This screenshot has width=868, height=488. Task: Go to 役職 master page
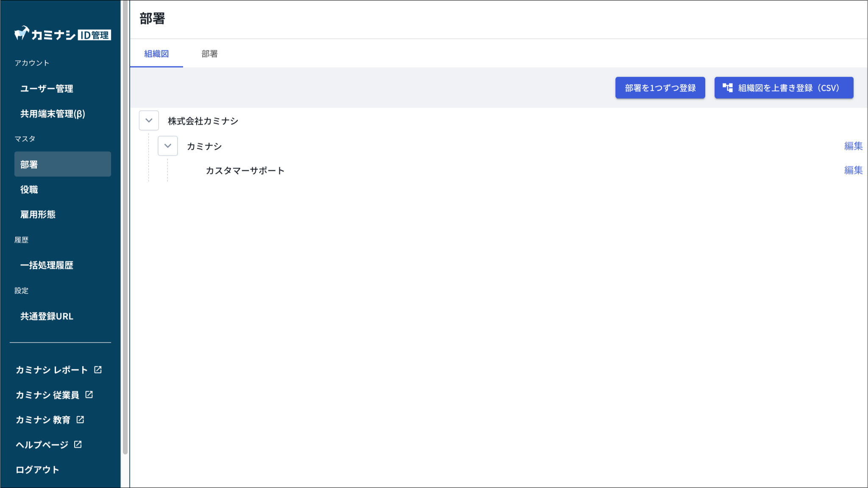(x=29, y=190)
